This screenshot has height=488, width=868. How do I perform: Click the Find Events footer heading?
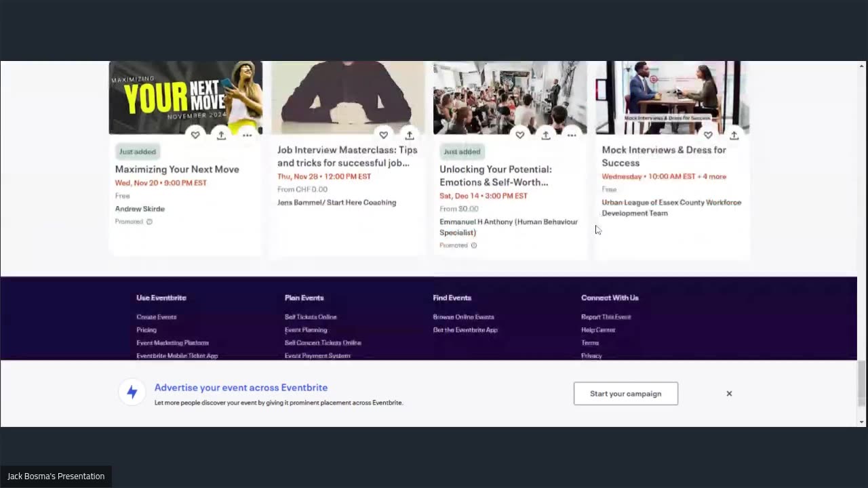(x=452, y=298)
